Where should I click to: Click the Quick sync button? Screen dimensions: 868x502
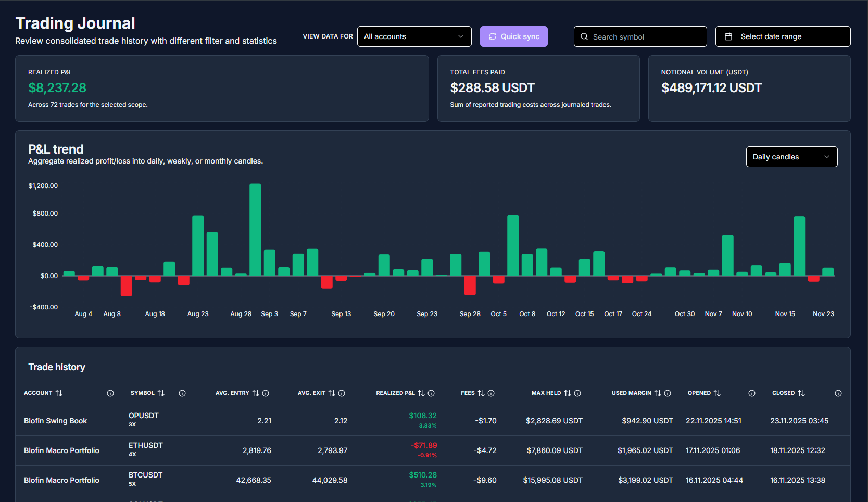(514, 36)
